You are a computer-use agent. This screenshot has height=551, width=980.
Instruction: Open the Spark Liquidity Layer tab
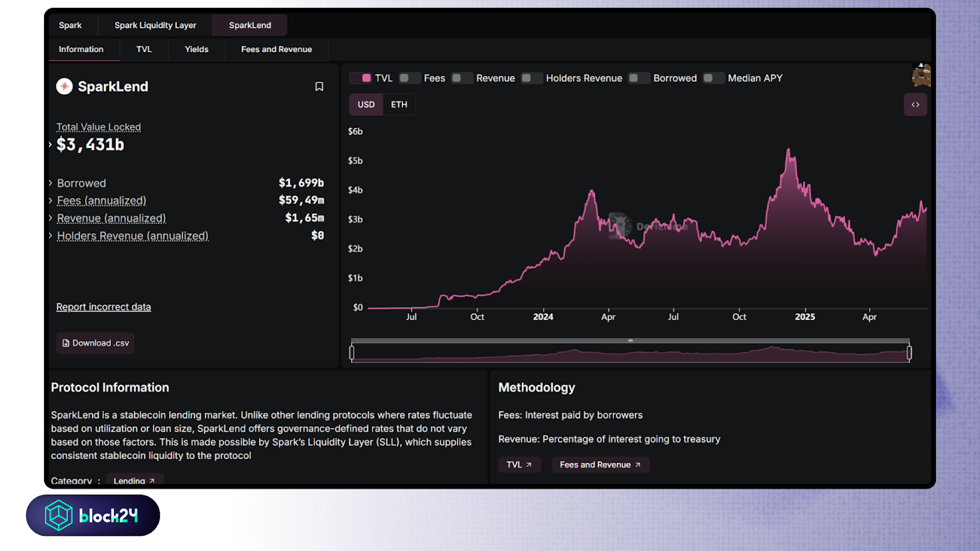(156, 25)
